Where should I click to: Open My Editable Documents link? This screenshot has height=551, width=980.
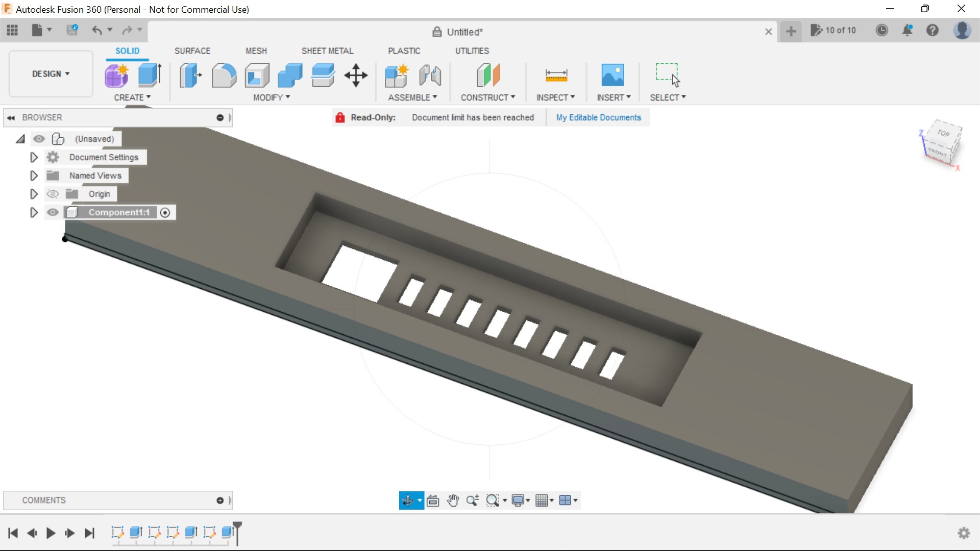click(x=598, y=117)
